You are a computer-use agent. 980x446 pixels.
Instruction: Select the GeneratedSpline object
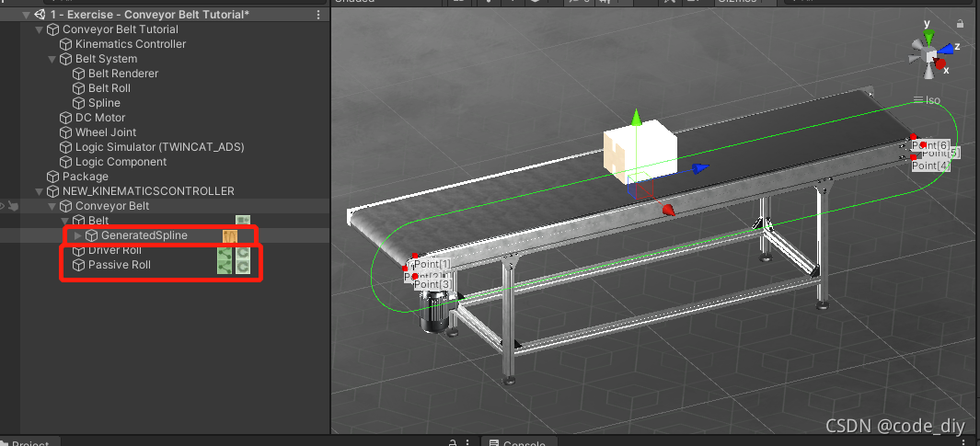tap(144, 235)
